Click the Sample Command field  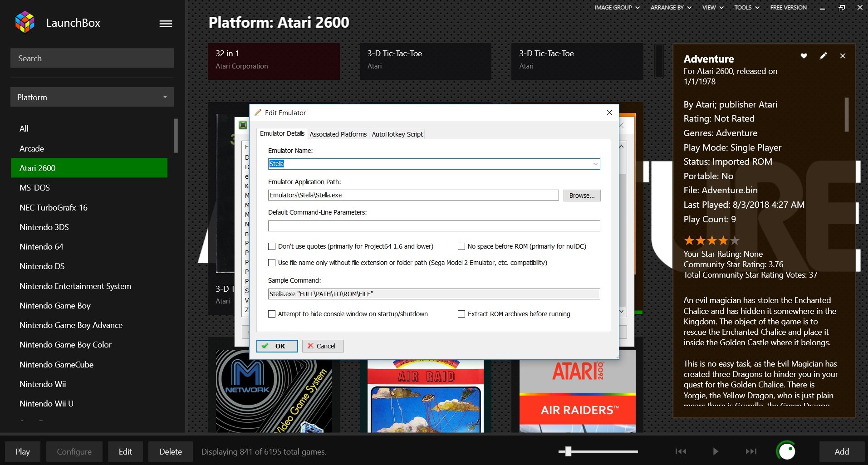[x=434, y=294]
